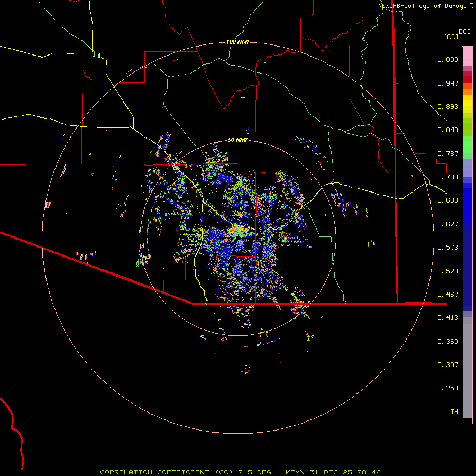Click the NEXLAB-College of DuPage label

click(x=422, y=6)
